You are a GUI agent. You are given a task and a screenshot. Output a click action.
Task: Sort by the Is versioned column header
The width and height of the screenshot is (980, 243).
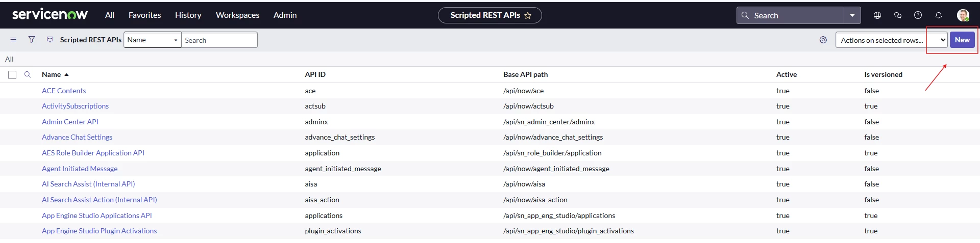(883, 74)
